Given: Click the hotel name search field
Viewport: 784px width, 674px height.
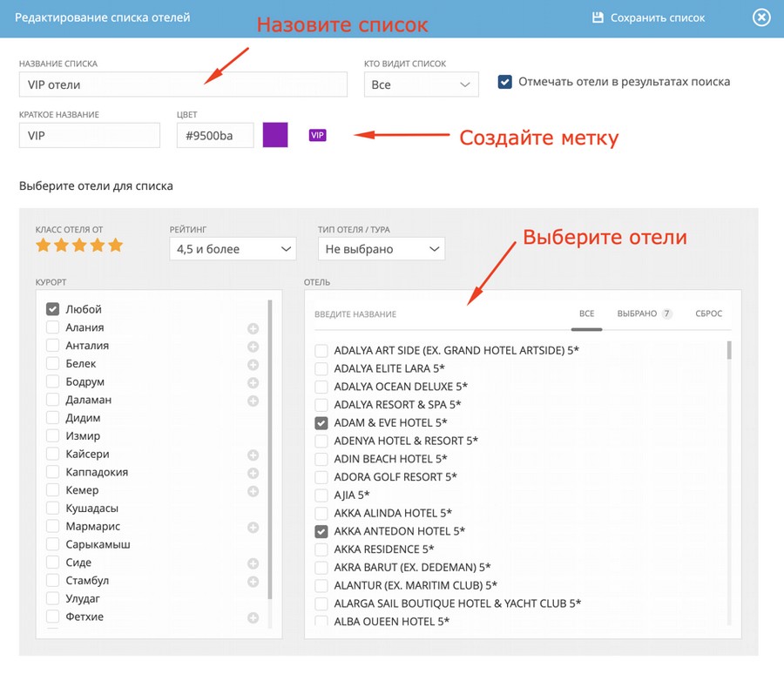Looking at the screenshot, I should pyautogui.click(x=440, y=314).
